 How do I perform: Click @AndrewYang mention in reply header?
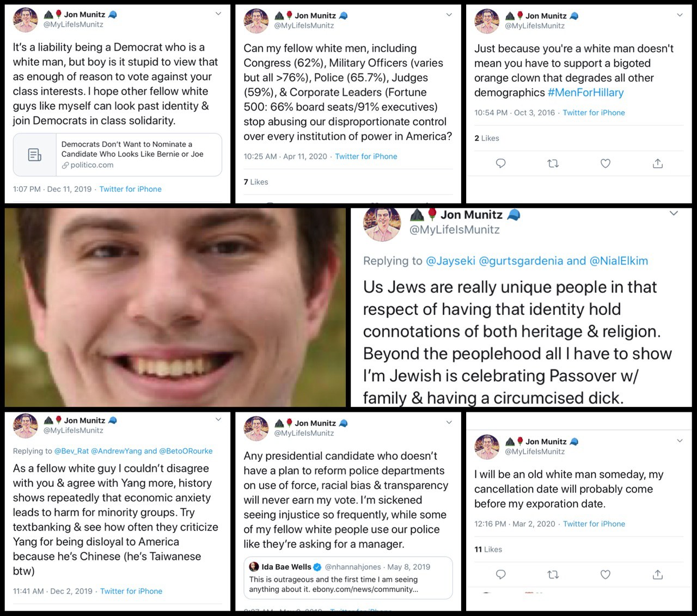pyautogui.click(x=116, y=451)
